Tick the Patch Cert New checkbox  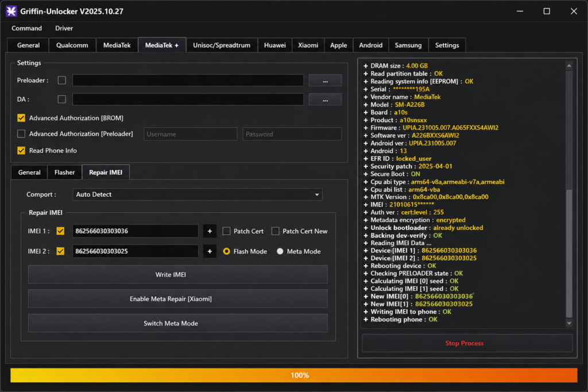click(x=275, y=231)
